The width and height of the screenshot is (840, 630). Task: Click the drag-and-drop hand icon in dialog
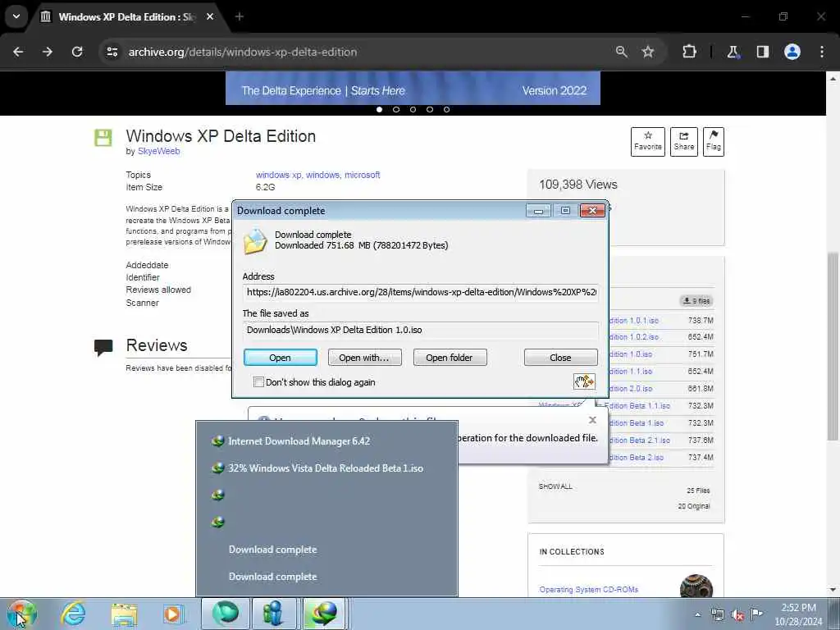(584, 381)
